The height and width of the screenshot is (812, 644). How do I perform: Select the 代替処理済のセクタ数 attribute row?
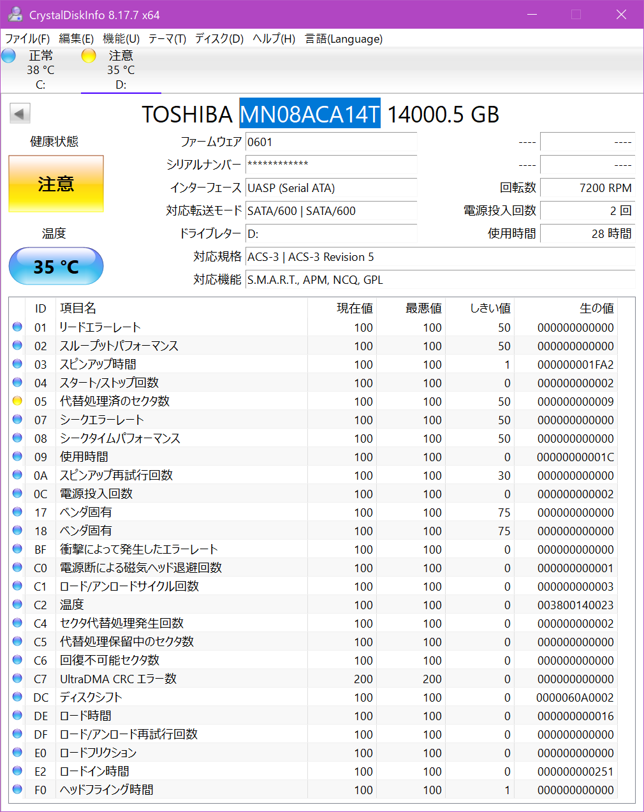click(115, 401)
